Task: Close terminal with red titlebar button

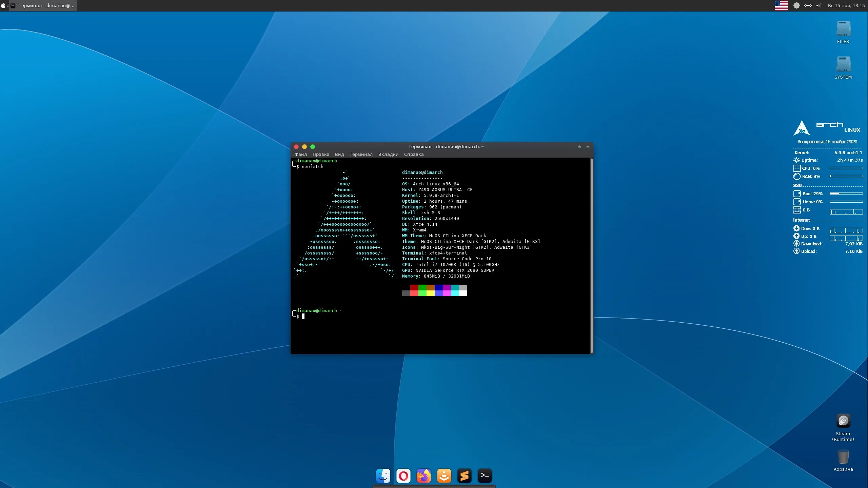Action: click(296, 147)
